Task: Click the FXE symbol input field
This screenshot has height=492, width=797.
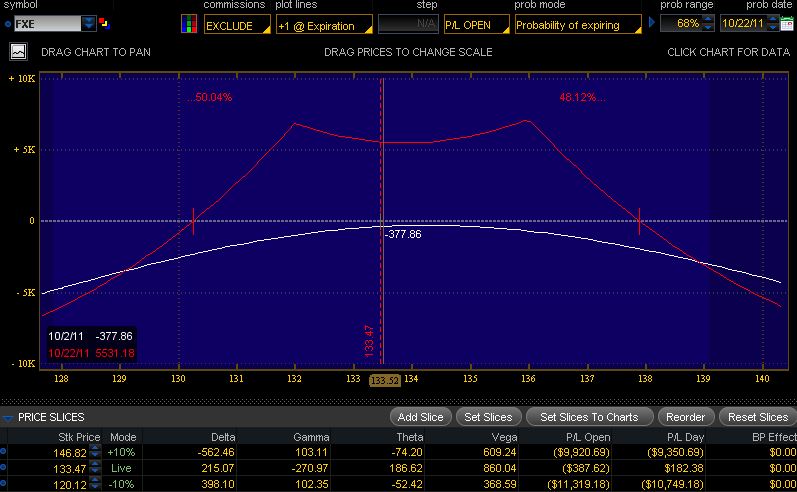Action: (47, 24)
